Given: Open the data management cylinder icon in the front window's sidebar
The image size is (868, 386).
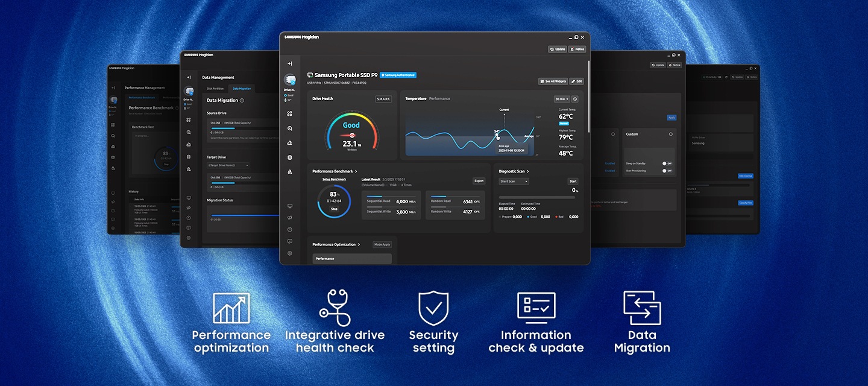Looking at the screenshot, I should click(x=290, y=157).
